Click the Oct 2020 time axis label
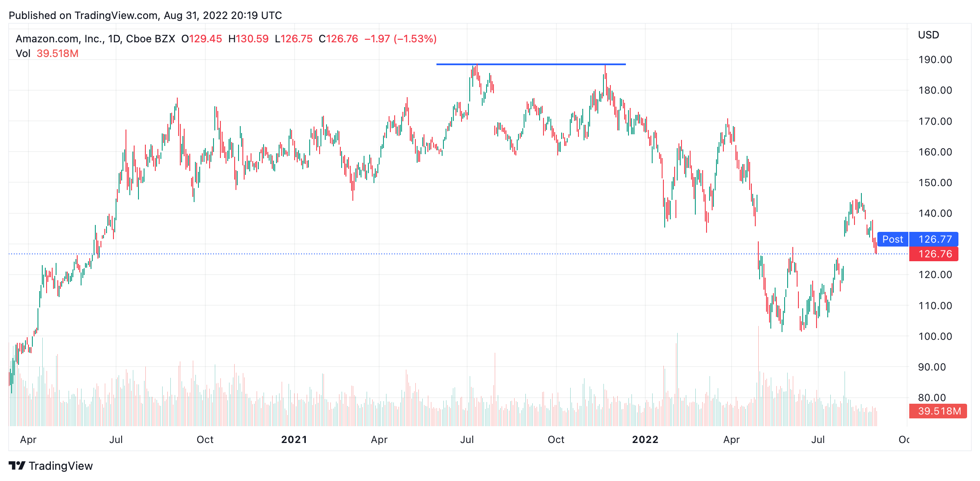 [205, 440]
